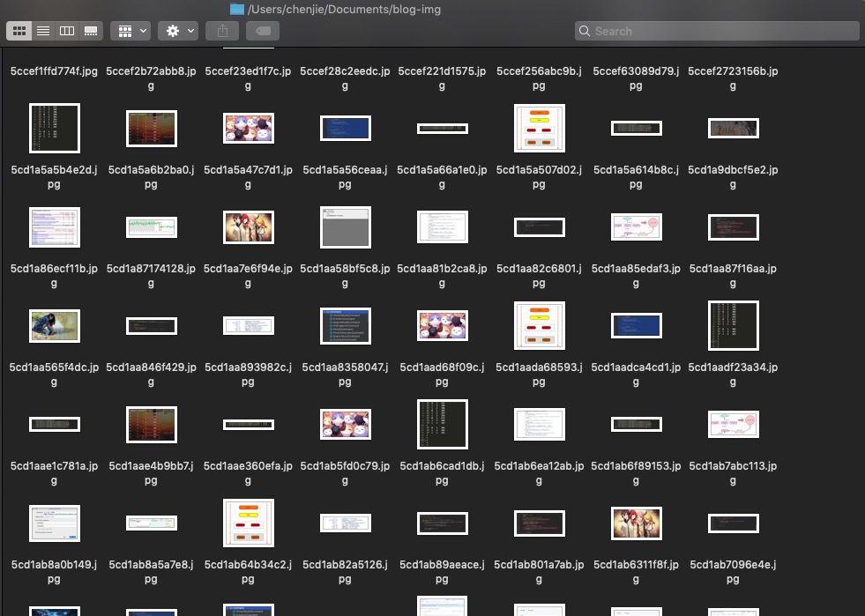Screen dimensions: 865x616
Task: Select thumbnail for 5cd1ab801a7ab.jpg
Action: pos(540,523)
